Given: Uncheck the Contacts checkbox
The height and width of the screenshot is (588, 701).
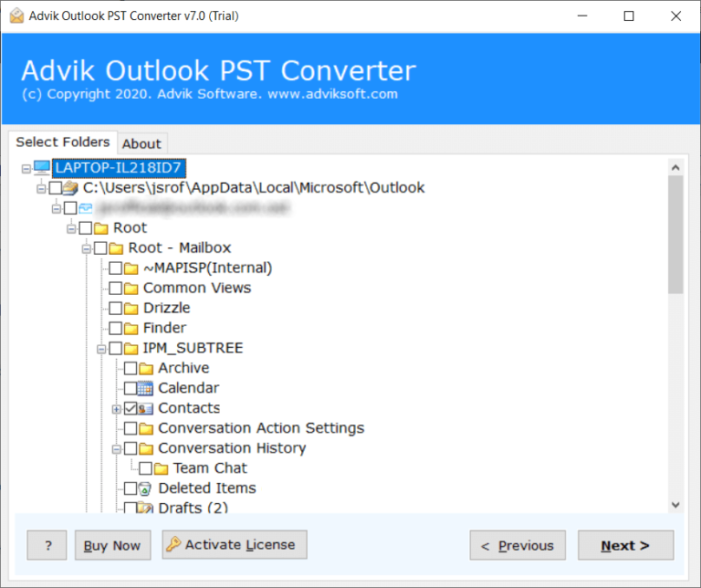Looking at the screenshot, I should point(131,408).
